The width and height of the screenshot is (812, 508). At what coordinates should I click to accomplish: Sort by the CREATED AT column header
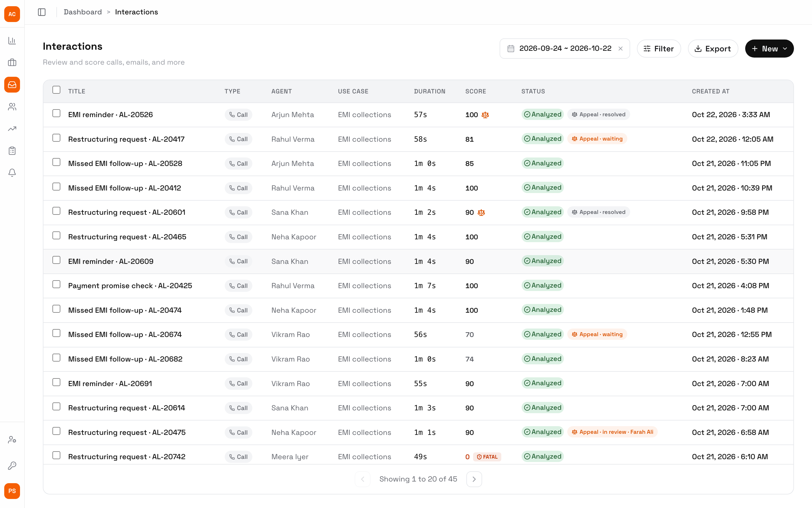710,91
